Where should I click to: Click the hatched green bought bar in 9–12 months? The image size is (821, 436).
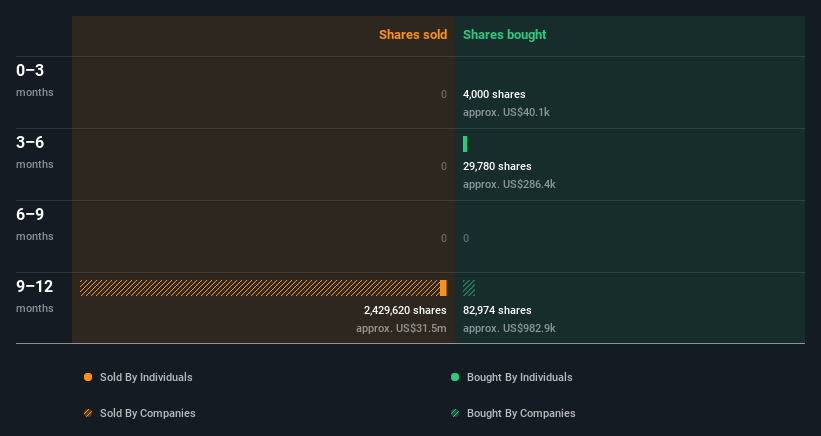coord(469,288)
